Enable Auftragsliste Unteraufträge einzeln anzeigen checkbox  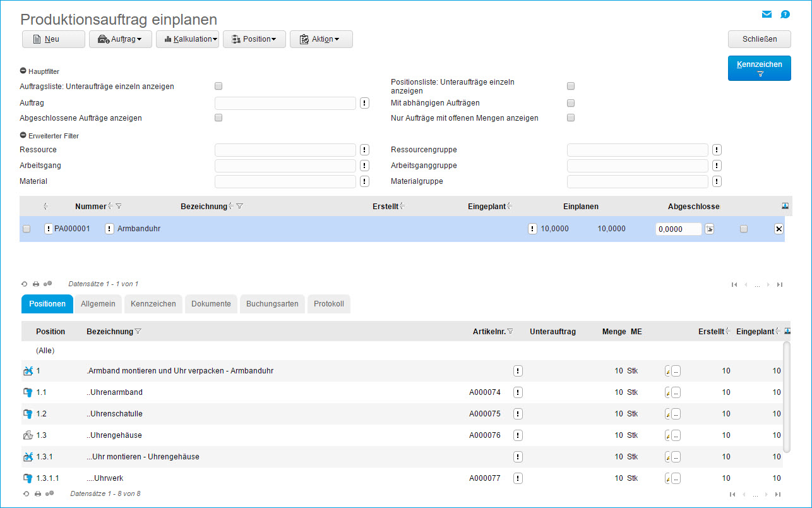(x=218, y=86)
